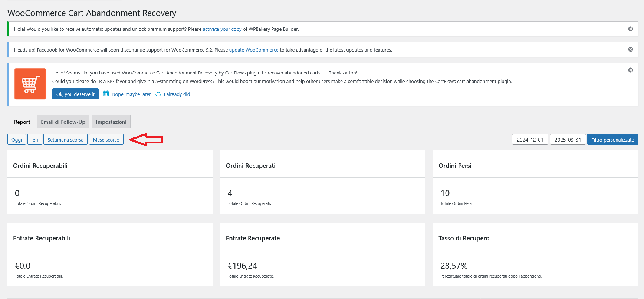Show Settimana scorsa report data
Screen dimensions: 644x299
(x=65, y=140)
